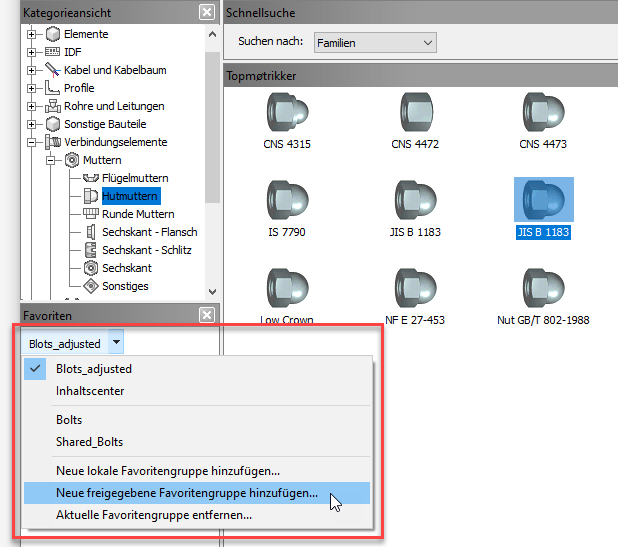The height and width of the screenshot is (547, 618).
Task: Click Aktuelle Favoritengruppe entfernen
Action: pos(197,515)
